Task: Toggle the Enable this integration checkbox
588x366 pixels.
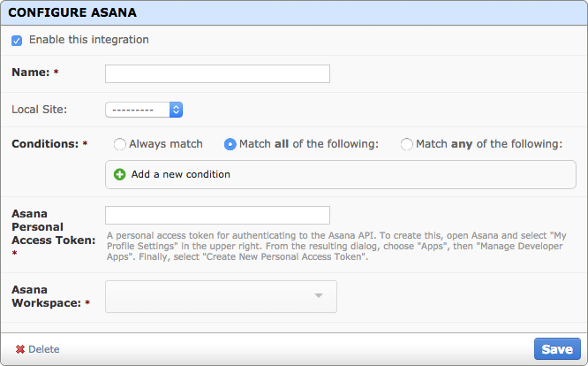Action: 17,40
